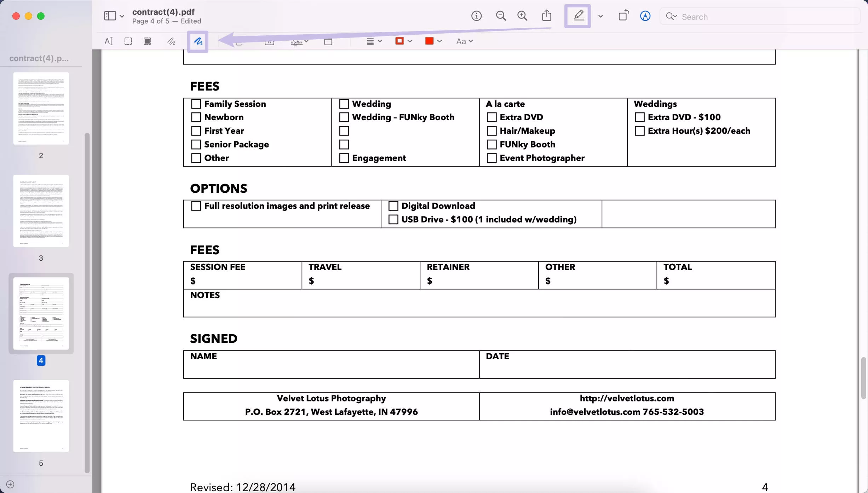
Task: Pick the red fill color swatch
Action: [429, 41]
